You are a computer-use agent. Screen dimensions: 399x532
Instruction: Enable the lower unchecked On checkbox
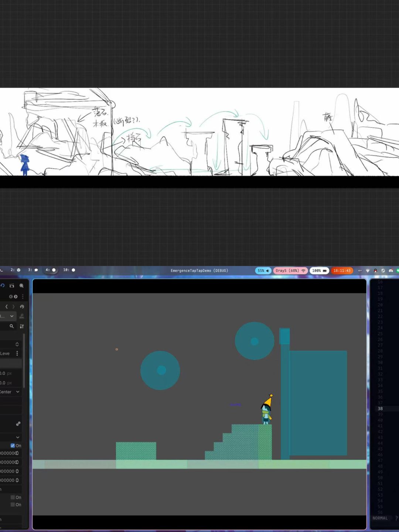coord(13,505)
